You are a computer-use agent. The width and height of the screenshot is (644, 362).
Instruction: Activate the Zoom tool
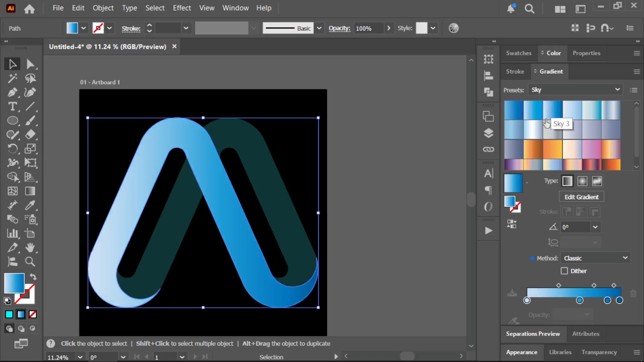30,262
